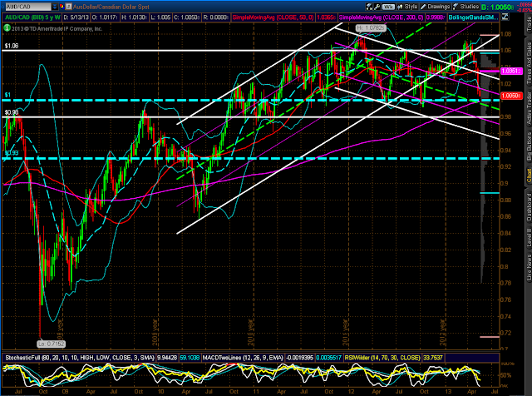Click the -0.0019395 MACD value
Viewport: 532px width, 396px height.
tap(299, 358)
